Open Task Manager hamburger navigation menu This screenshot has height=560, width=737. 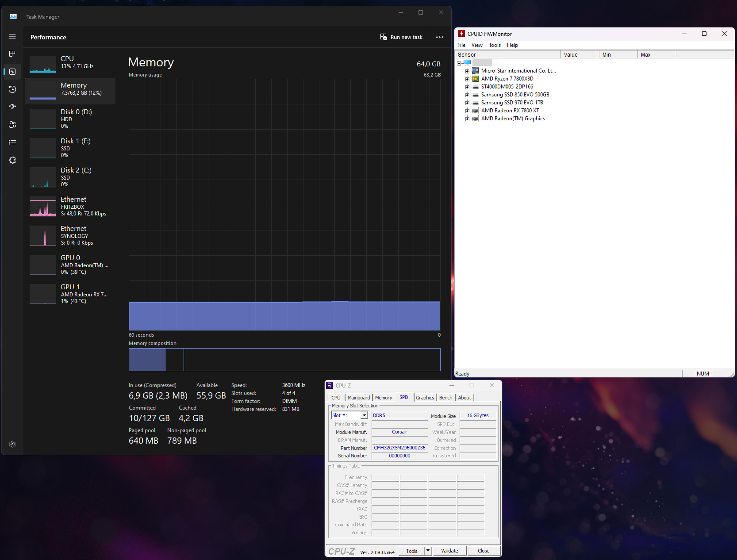click(12, 36)
